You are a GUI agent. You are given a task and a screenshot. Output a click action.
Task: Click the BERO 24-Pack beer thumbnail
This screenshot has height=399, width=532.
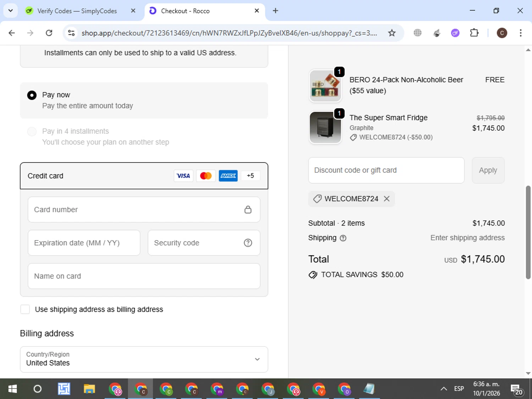(325, 86)
